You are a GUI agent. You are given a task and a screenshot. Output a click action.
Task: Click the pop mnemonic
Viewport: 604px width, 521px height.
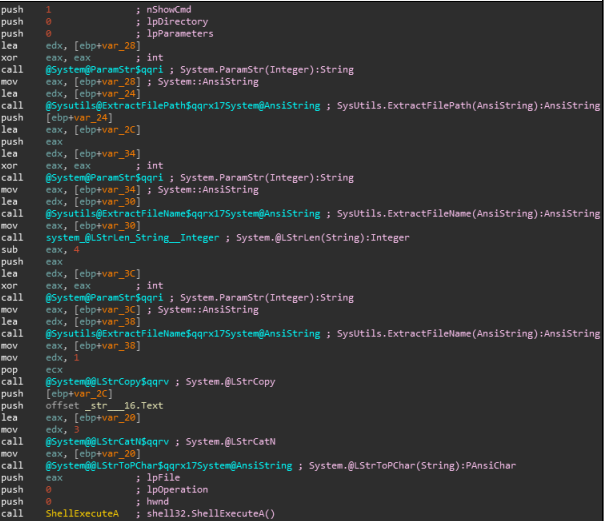[x=9, y=370]
